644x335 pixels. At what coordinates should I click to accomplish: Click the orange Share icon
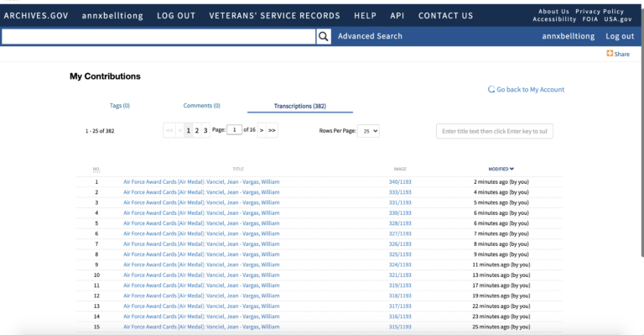pos(610,54)
